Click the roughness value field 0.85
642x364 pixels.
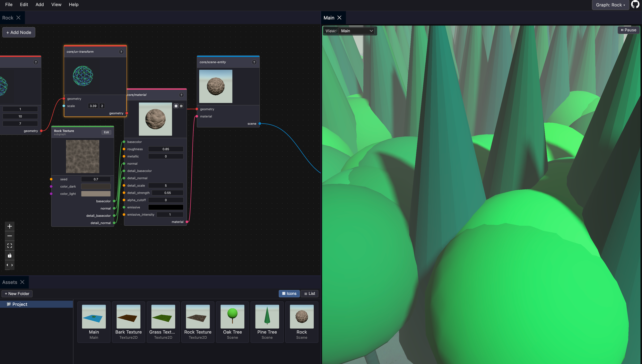pyautogui.click(x=166, y=149)
